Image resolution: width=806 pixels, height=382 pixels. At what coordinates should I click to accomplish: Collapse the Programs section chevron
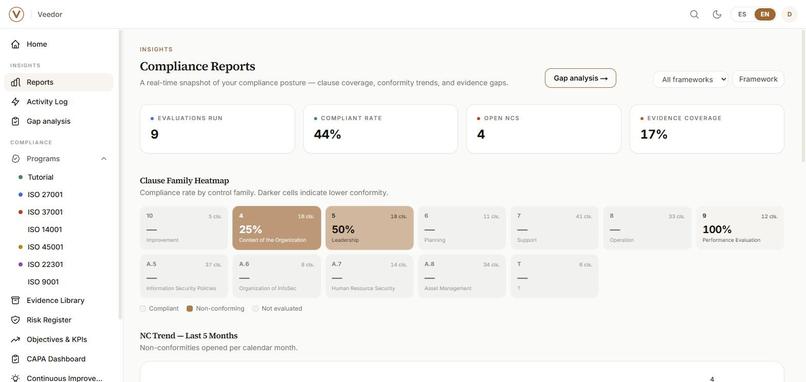(x=104, y=159)
